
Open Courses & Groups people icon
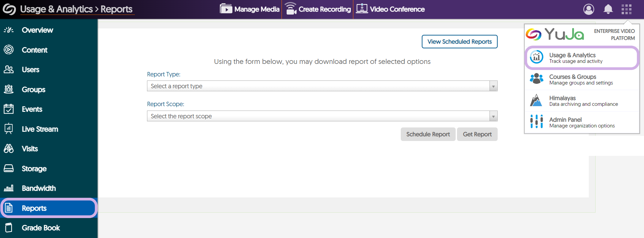coord(537,79)
